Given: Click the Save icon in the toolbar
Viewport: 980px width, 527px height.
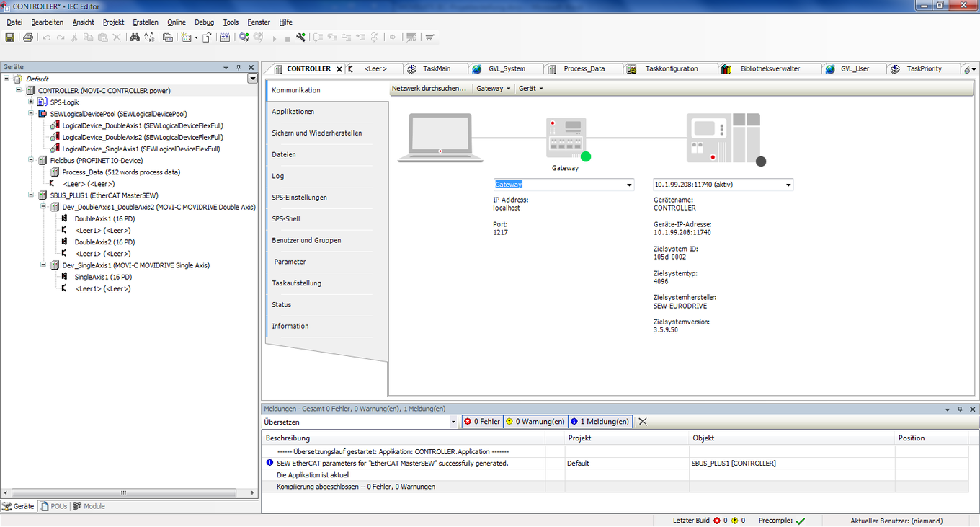Looking at the screenshot, I should point(10,37).
